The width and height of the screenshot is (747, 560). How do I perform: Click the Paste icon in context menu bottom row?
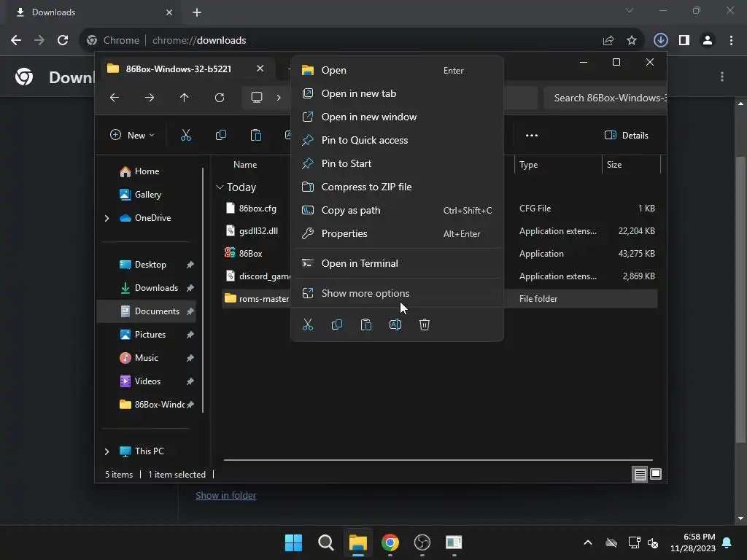(366, 324)
